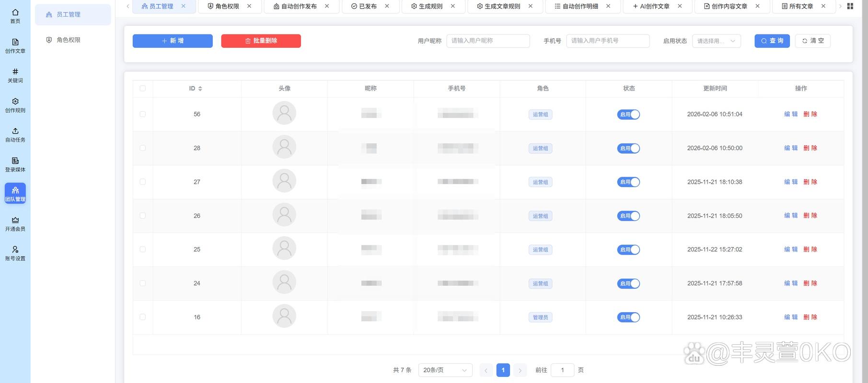The image size is (868, 383).
Task: Toggle 启用 switch for ID 16
Action: pyautogui.click(x=628, y=317)
